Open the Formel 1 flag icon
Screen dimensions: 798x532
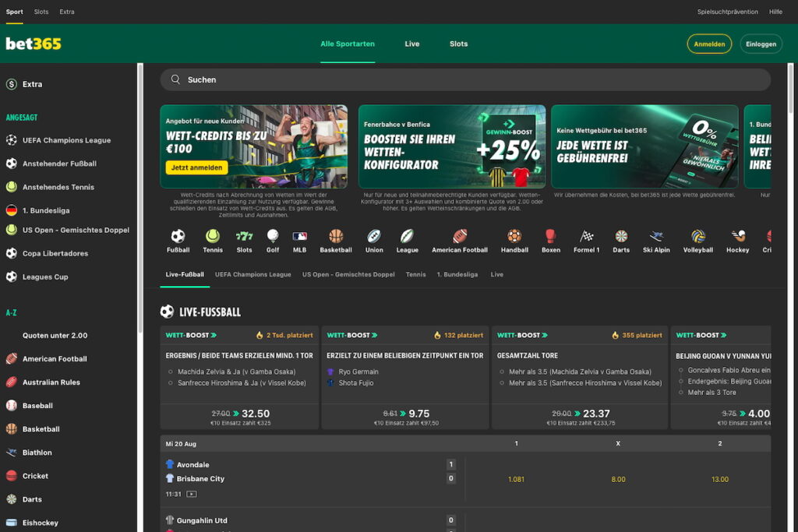tap(586, 236)
